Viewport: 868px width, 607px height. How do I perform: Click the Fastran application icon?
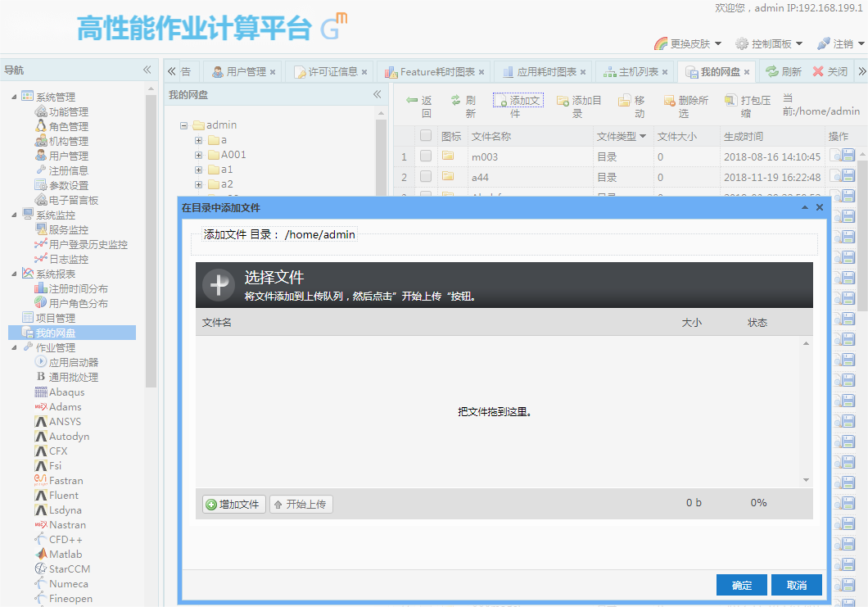click(x=41, y=479)
